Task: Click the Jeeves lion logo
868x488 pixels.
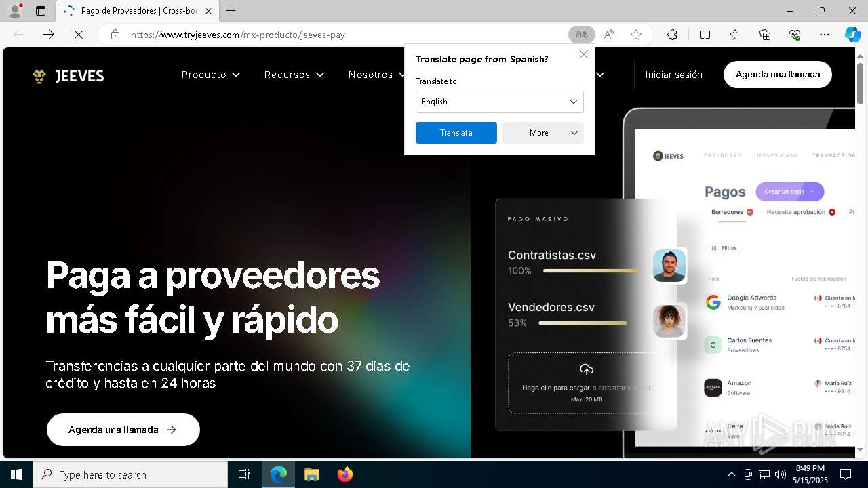Action: click(x=39, y=76)
